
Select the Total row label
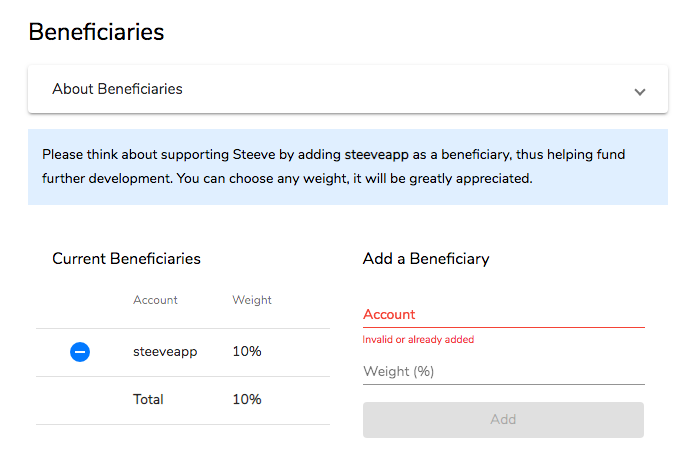[148, 399]
